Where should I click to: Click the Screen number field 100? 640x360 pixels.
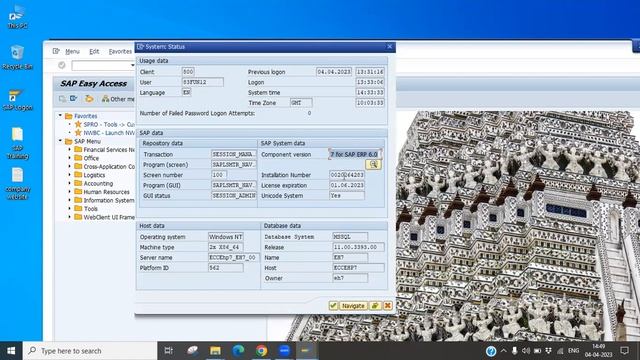[x=219, y=175]
